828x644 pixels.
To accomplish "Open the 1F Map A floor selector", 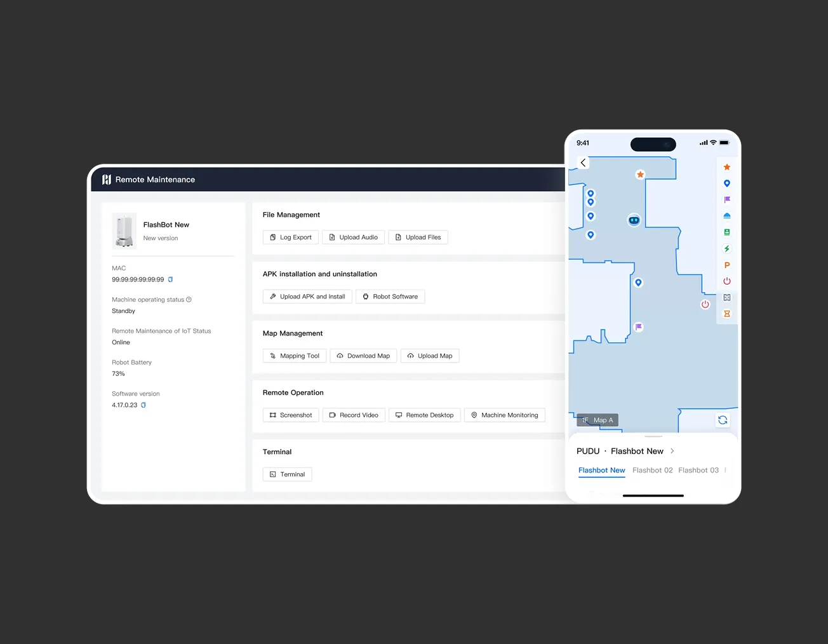I will (x=598, y=420).
